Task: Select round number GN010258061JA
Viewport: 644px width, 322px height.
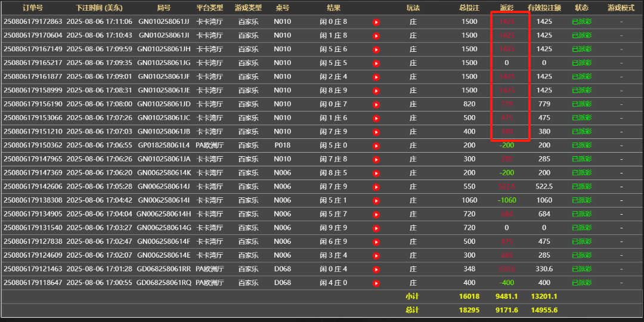Action: 164,159
